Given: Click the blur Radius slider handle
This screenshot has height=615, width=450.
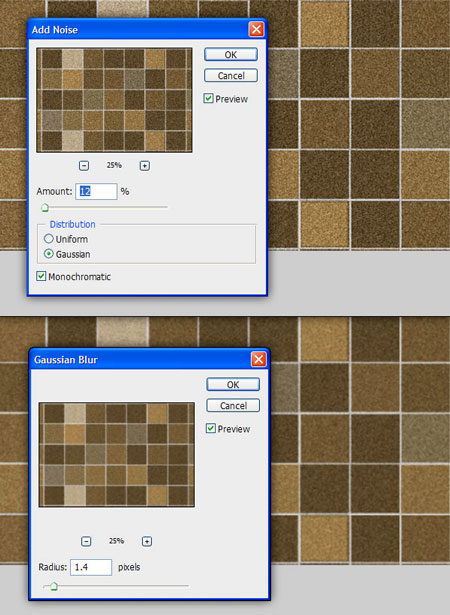Looking at the screenshot, I should 54,586.
